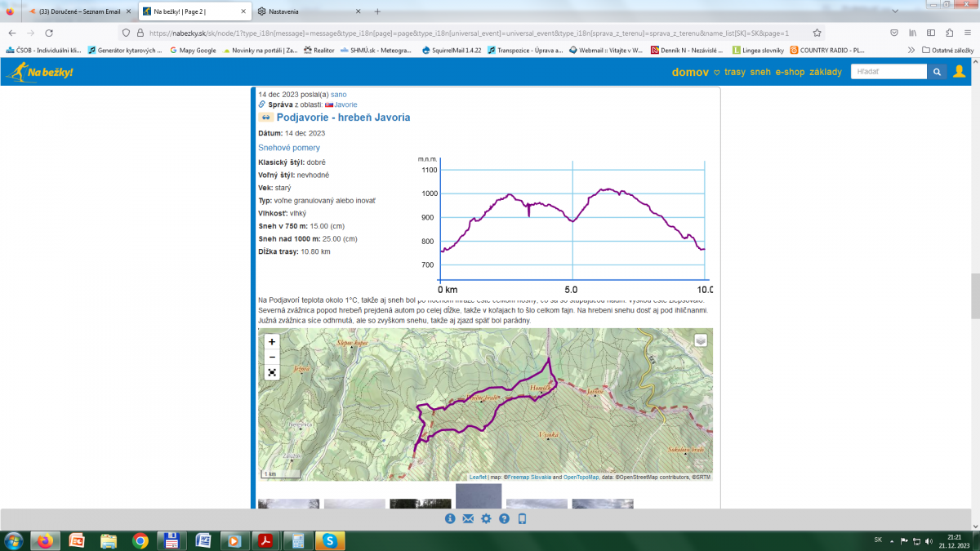The height and width of the screenshot is (551, 980).
Task: Open the 'Ostatné záložky' bookmarks folder
Action: (947, 50)
